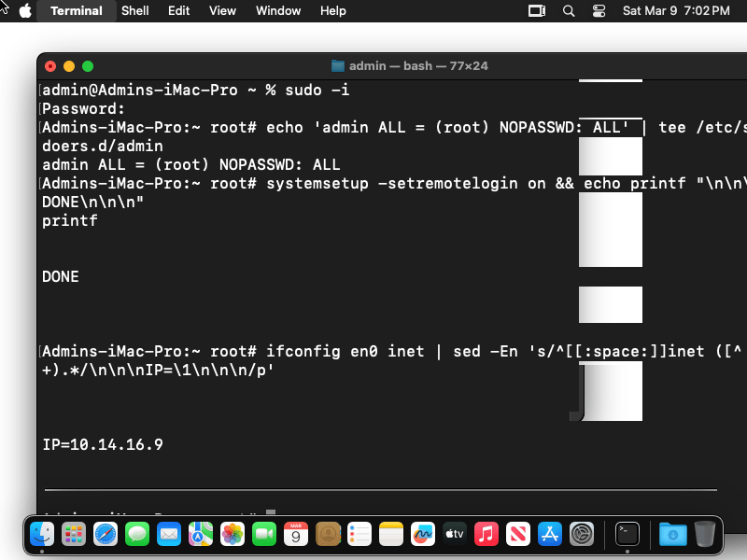Click the date and time clock
The width and height of the screenshot is (747, 560).
coord(676,11)
